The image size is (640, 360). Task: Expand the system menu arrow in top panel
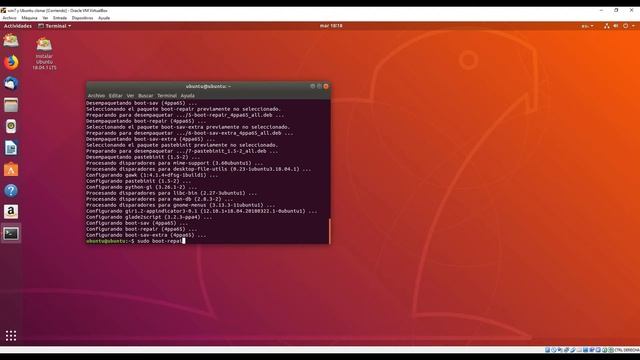click(633, 26)
